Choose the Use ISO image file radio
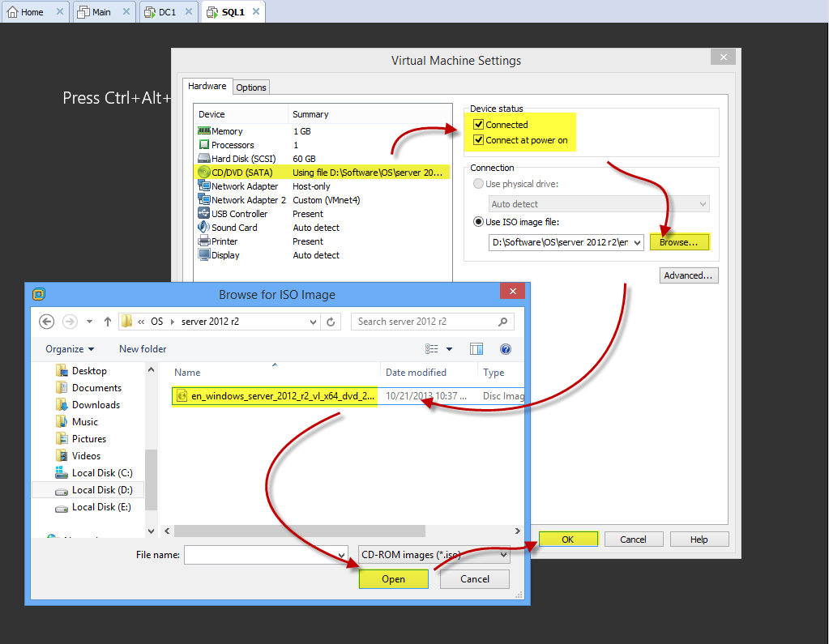Viewport: 829px width, 644px height. click(478, 221)
